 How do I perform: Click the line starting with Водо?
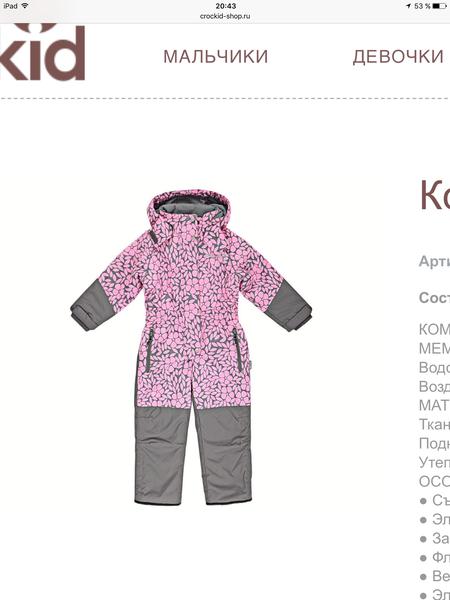(435, 368)
